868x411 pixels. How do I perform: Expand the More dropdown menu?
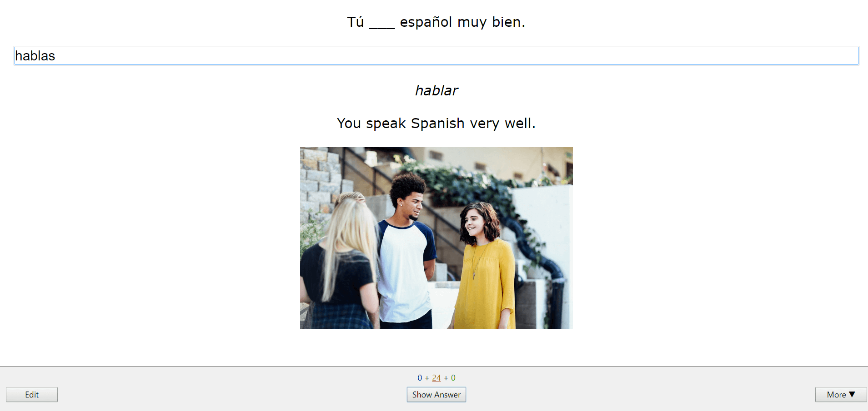[841, 395]
